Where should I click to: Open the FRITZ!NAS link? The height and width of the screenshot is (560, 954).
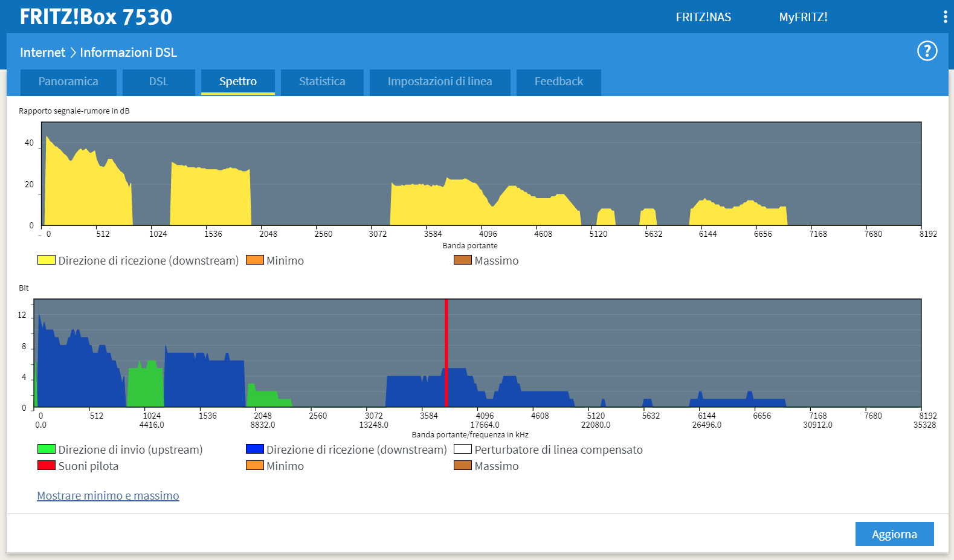tap(703, 17)
